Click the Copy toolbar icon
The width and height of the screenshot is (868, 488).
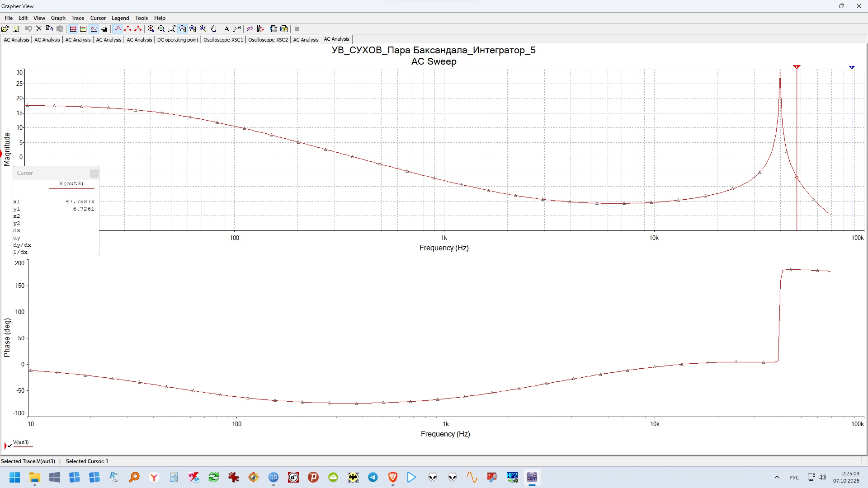tap(49, 28)
